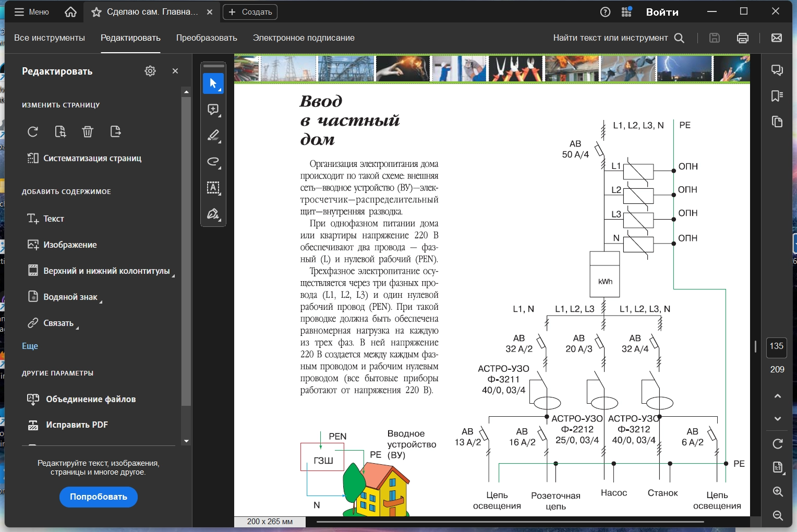Expand the Связать dropdown
797x532 pixels.
click(53, 323)
